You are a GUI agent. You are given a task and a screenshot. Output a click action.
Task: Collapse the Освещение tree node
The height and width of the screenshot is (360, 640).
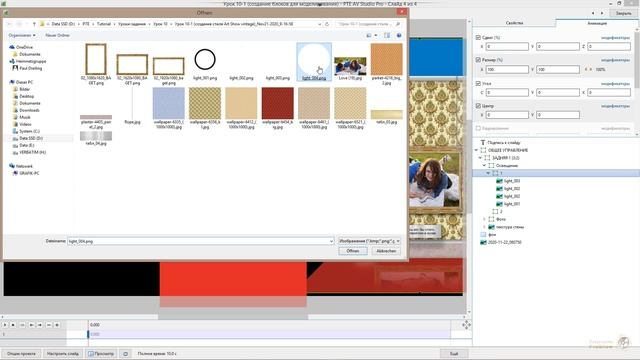[x=484, y=166]
